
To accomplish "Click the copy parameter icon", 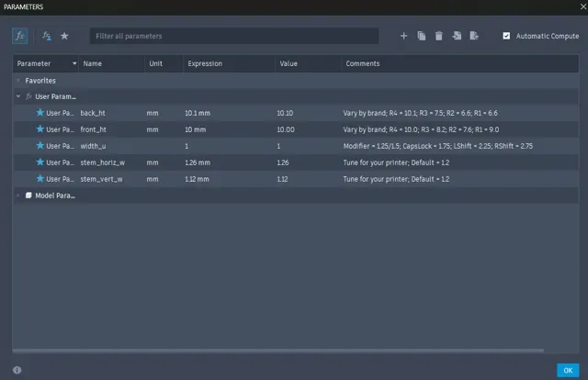I will coord(421,36).
